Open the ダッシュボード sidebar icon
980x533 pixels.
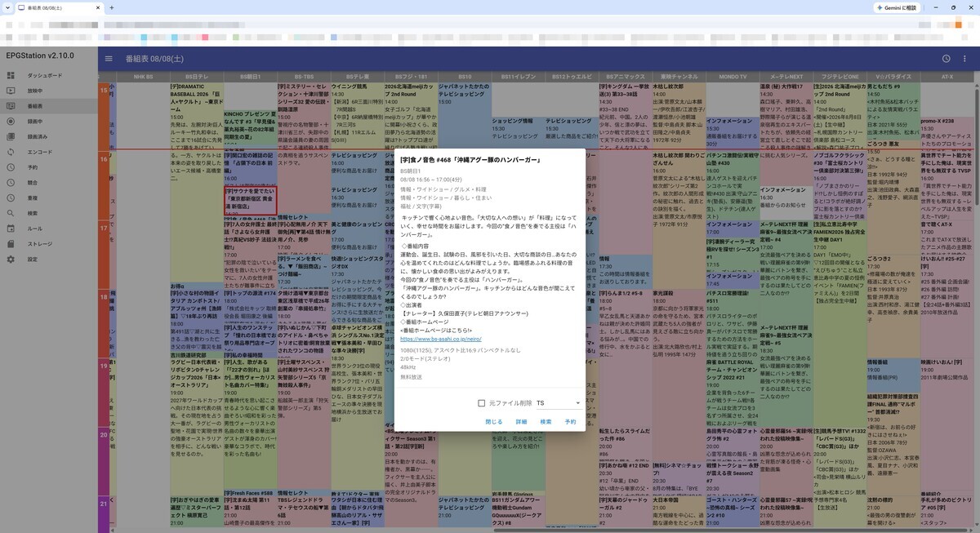[x=11, y=75]
